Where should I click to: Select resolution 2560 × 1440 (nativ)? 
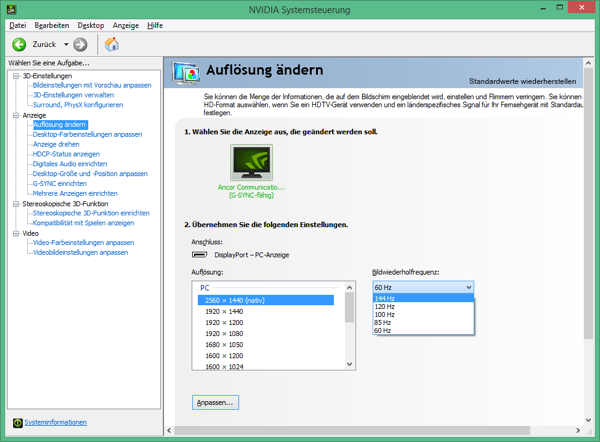point(266,300)
